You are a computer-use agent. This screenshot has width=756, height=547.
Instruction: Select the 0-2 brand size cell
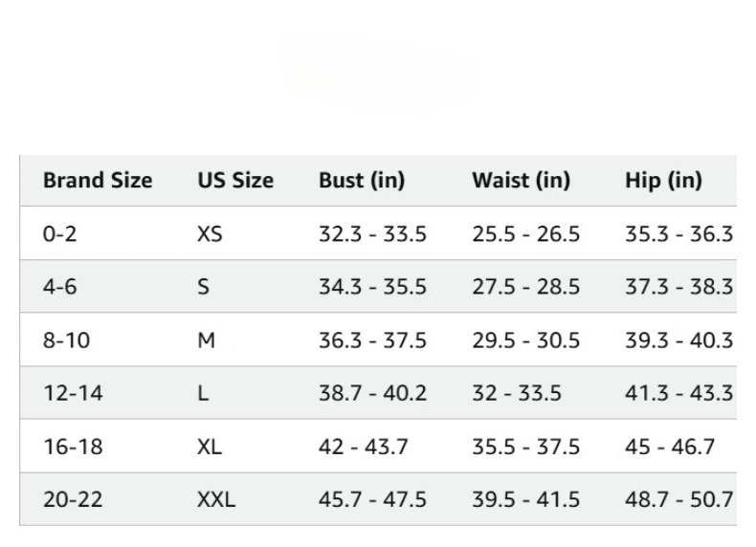[59, 233]
